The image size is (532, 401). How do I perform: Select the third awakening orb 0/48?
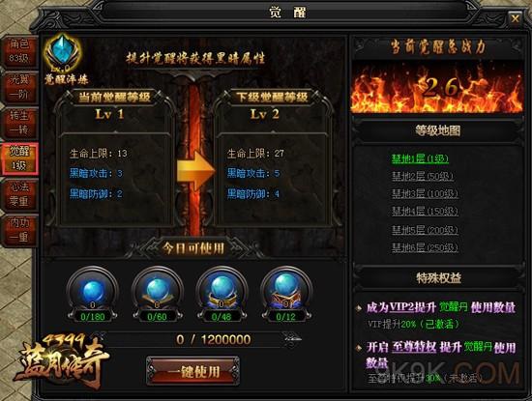pos(222,294)
